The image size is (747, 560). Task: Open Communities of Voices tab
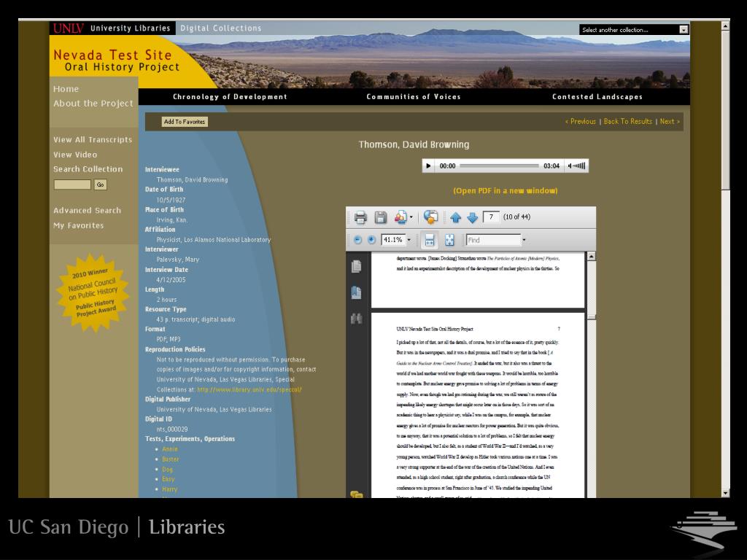[414, 97]
